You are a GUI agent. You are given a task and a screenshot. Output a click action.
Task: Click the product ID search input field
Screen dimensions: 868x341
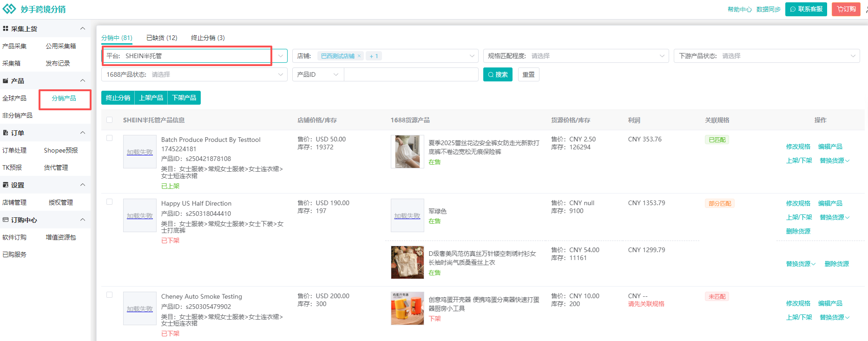coord(411,74)
